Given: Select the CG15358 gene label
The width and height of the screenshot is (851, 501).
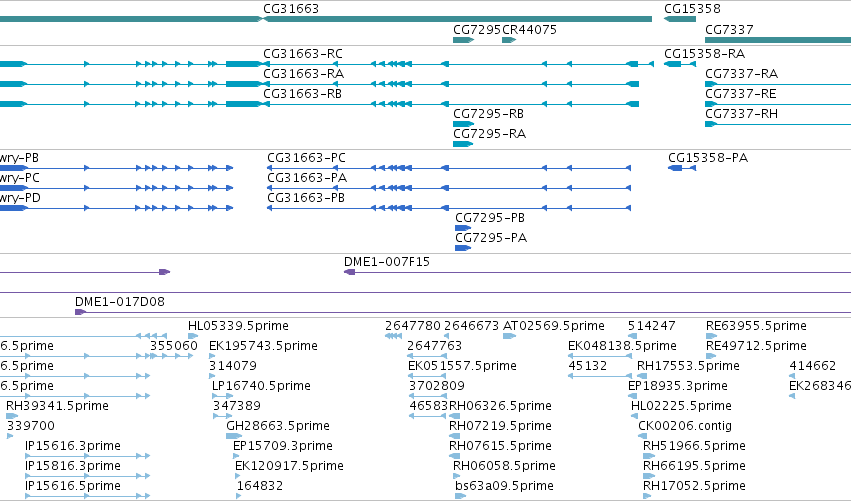Looking at the screenshot, I should pos(693,9).
